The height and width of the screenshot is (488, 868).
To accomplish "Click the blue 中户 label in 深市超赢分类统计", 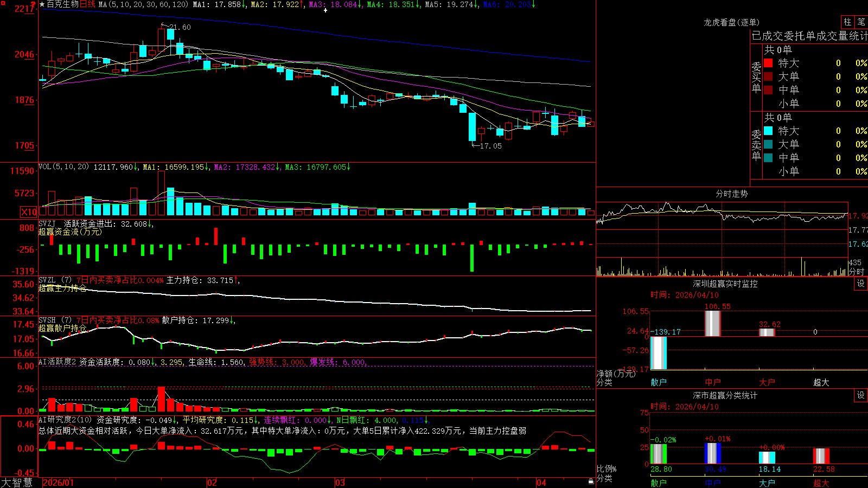I will tap(713, 483).
